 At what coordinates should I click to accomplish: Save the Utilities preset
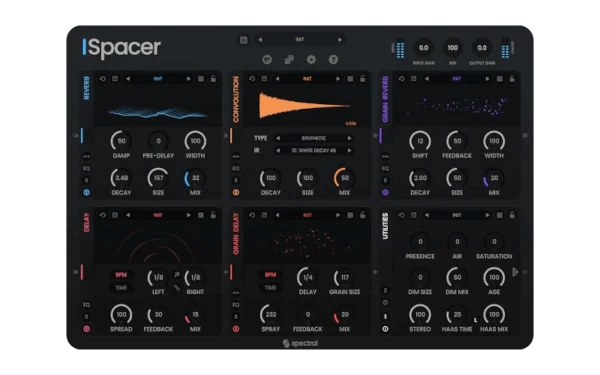click(x=413, y=215)
